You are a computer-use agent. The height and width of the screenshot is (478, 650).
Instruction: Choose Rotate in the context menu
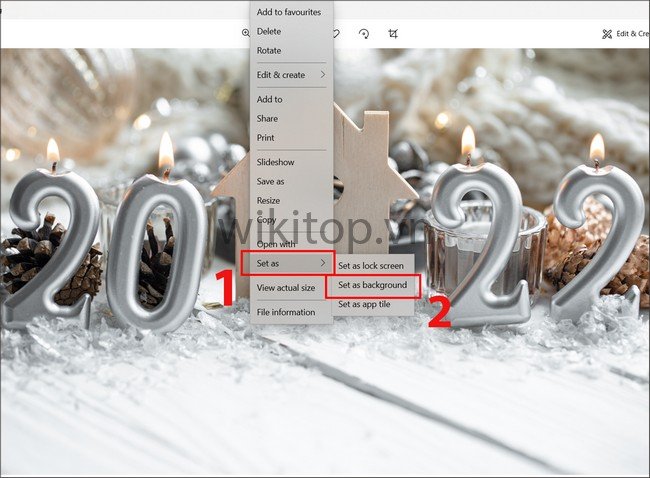[269, 50]
